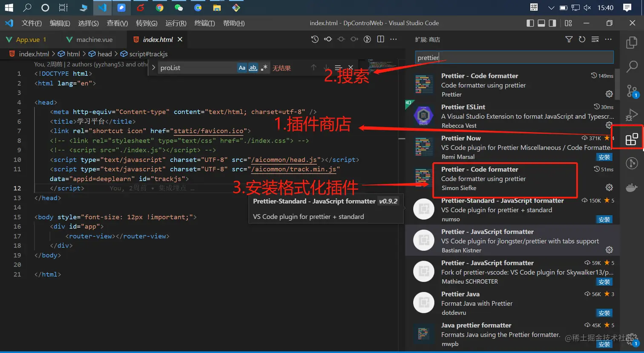The image size is (644, 353).
Task: Open Chrome from the taskbar
Action: click(x=160, y=8)
